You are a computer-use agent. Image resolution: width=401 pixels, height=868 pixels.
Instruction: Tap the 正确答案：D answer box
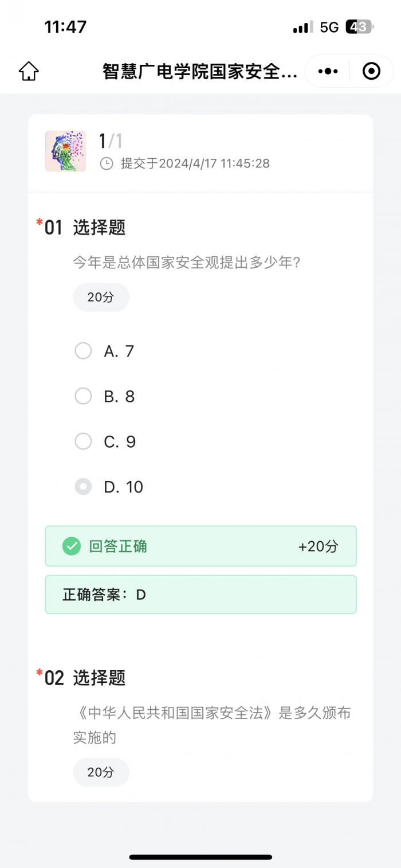(200, 595)
